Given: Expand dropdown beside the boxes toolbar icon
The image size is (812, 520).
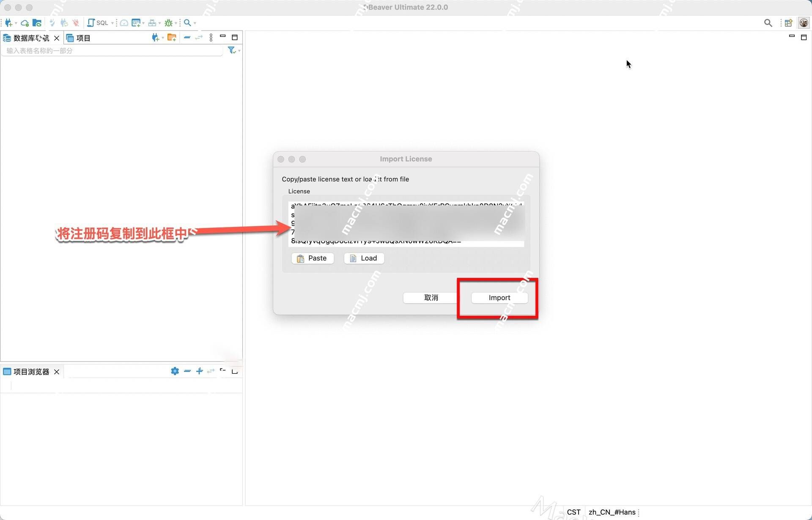Looking at the screenshot, I should tap(159, 23).
